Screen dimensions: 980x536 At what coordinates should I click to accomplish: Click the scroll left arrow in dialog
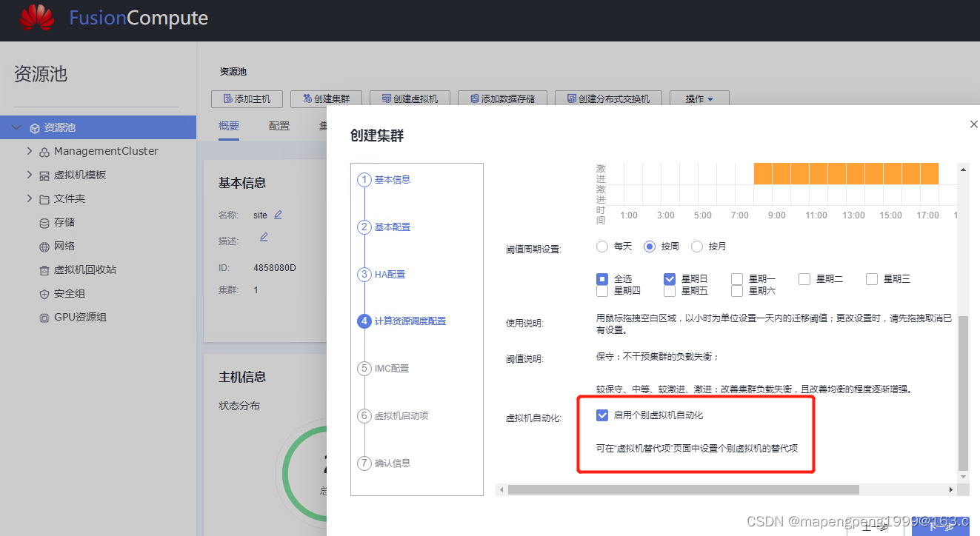pos(501,490)
